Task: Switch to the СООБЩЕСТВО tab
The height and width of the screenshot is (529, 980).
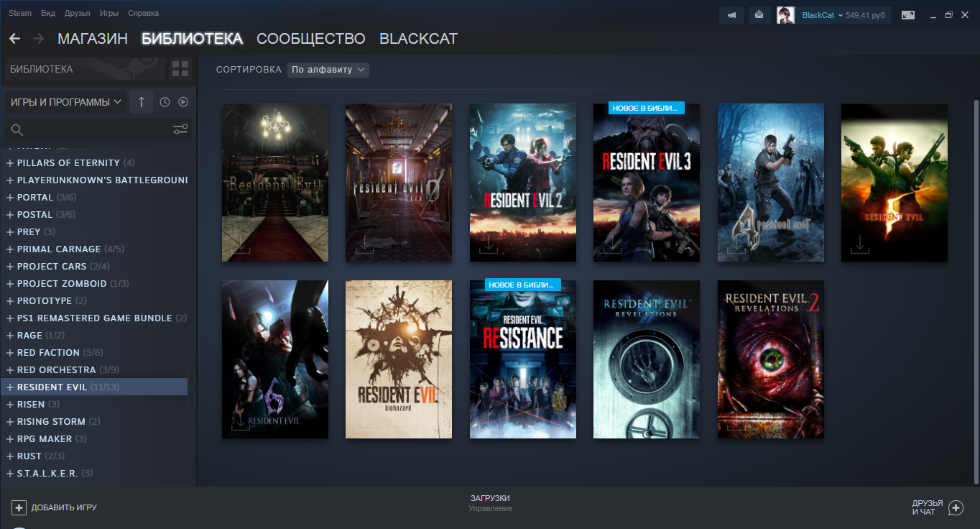Action: pyautogui.click(x=311, y=39)
